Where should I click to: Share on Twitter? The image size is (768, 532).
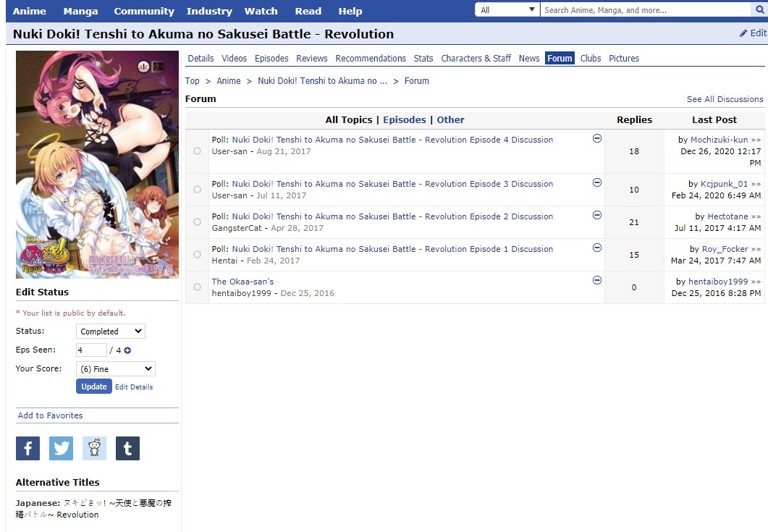(62, 448)
